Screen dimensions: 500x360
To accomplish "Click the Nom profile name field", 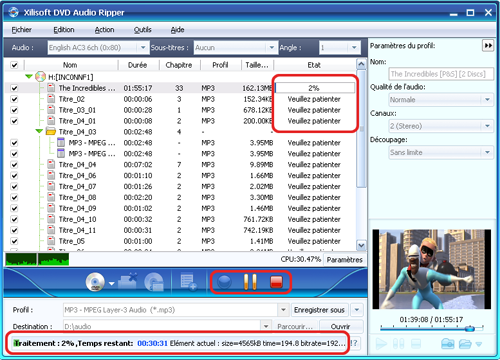I will coord(441,74).
